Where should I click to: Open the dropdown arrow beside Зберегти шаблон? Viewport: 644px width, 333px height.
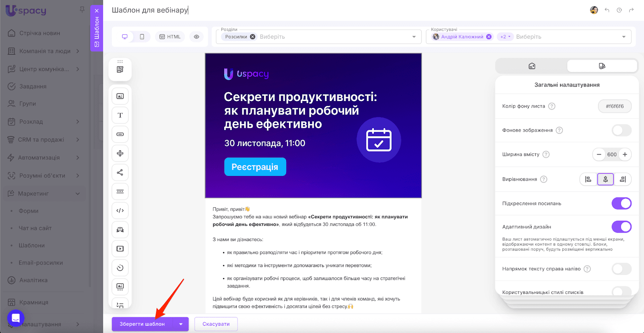[x=181, y=324]
